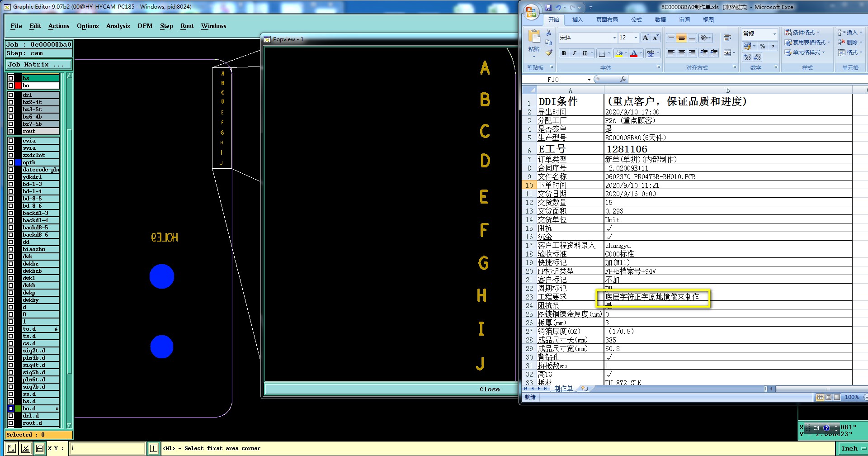Click the blue color swatch of layer npth
This screenshot has height=456, width=868.
18,162
